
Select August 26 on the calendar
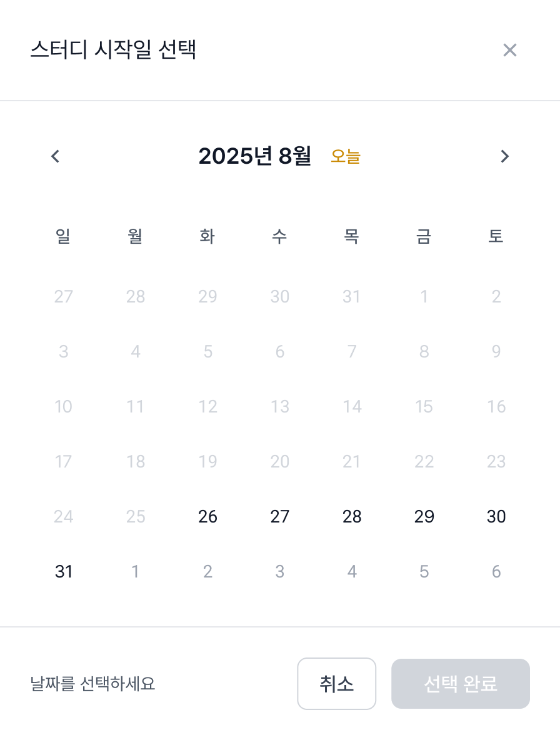[207, 517]
